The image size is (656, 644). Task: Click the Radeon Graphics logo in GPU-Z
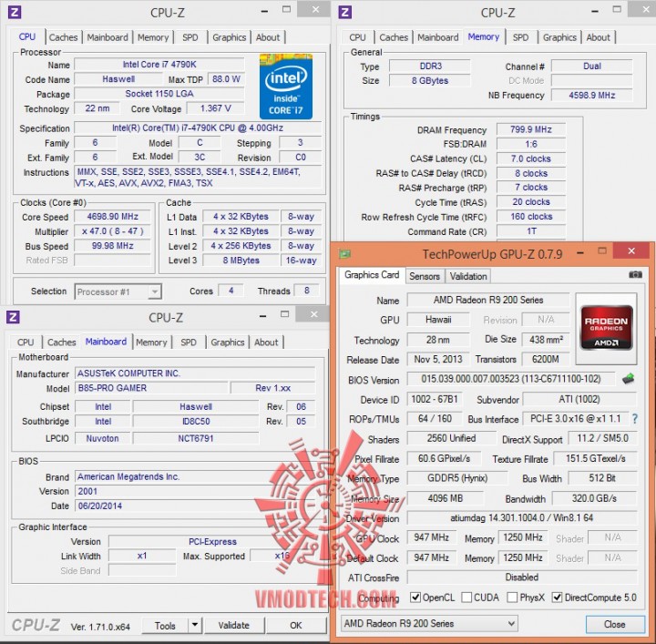click(x=606, y=328)
